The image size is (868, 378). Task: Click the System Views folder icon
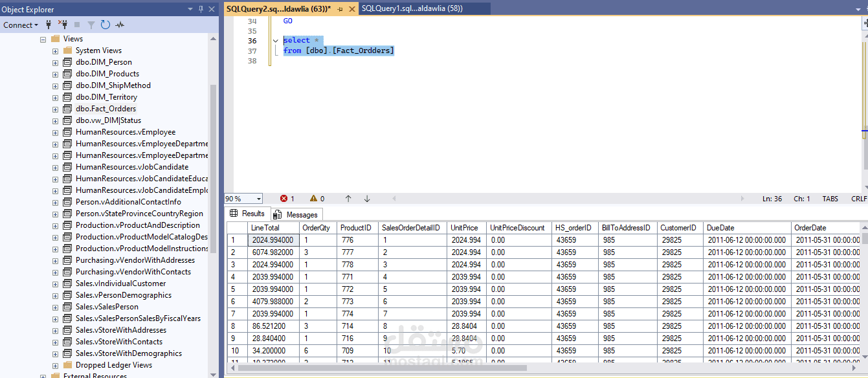coord(67,50)
